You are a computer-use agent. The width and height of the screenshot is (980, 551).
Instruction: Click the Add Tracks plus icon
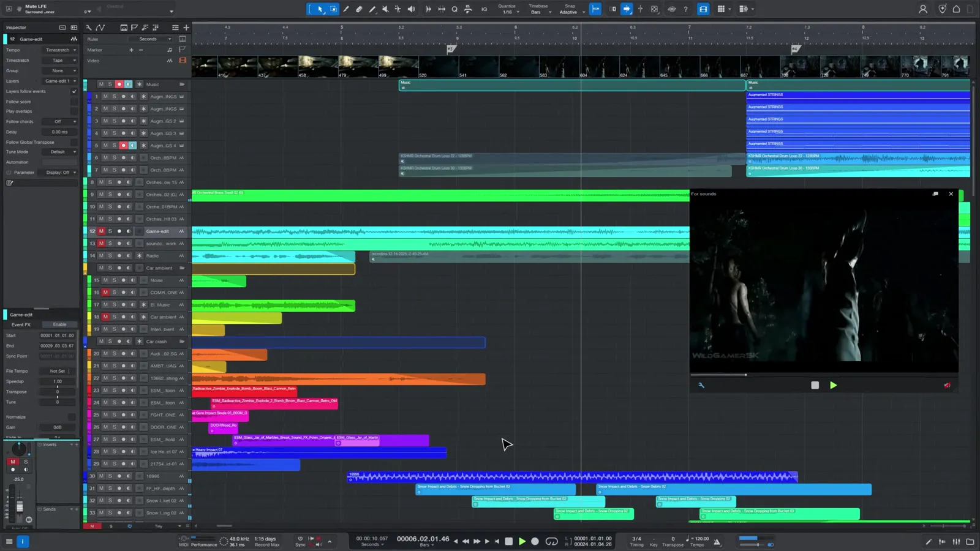pos(186,28)
